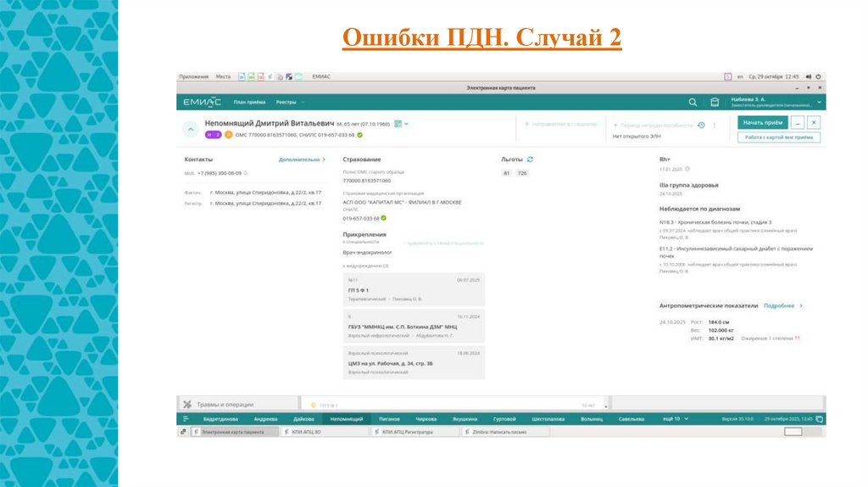Switch to patient tab Савельева
The width and height of the screenshot is (868, 487).
[x=631, y=419]
